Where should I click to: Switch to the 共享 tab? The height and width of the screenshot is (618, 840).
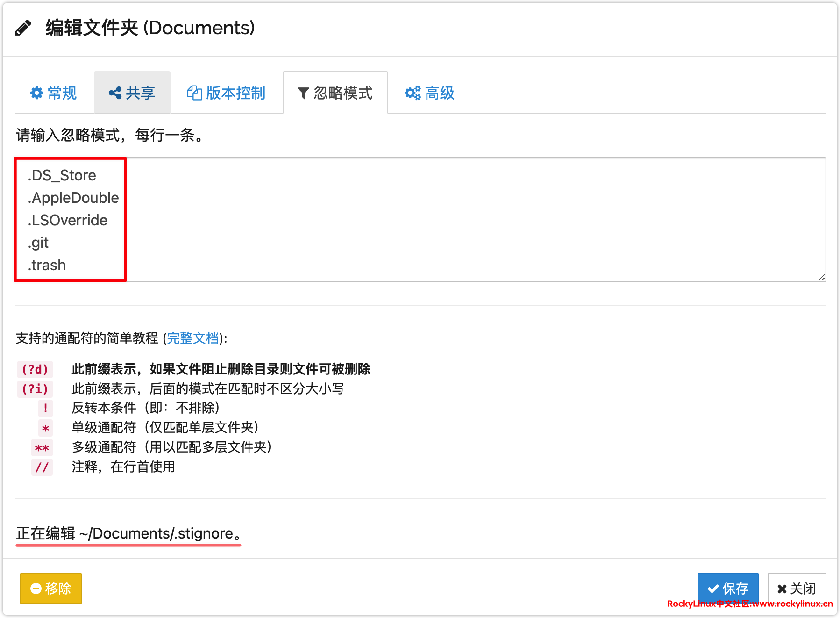tap(132, 93)
